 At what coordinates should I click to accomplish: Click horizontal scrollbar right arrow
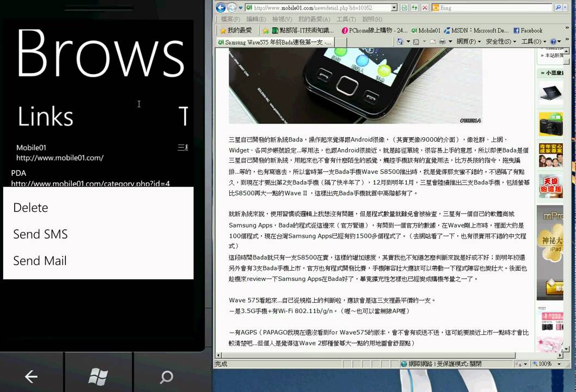pos(560,356)
